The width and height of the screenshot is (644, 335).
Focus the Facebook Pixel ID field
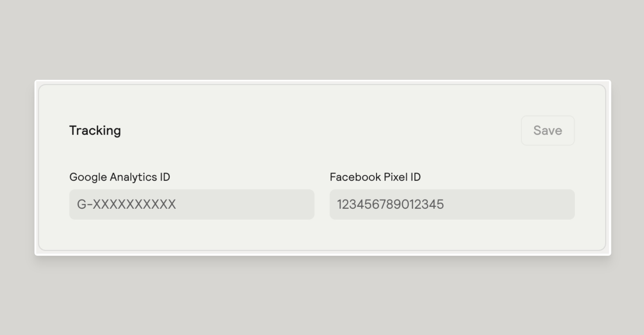click(x=452, y=204)
